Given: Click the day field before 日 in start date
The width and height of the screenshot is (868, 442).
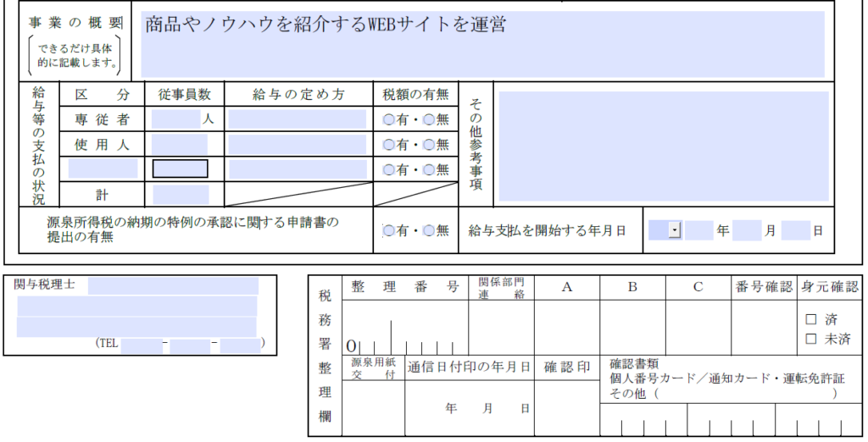Looking at the screenshot, I should point(796,230).
